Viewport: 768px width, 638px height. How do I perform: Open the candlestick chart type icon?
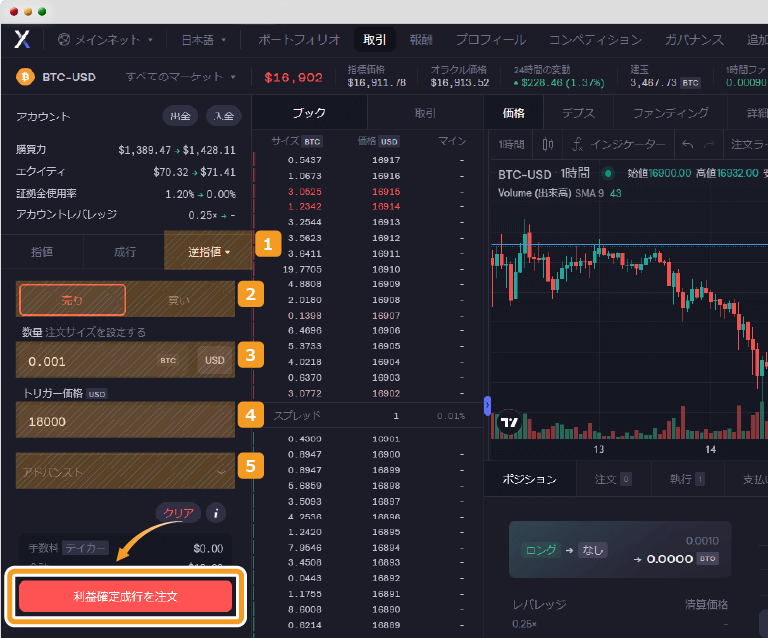(x=548, y=144)
